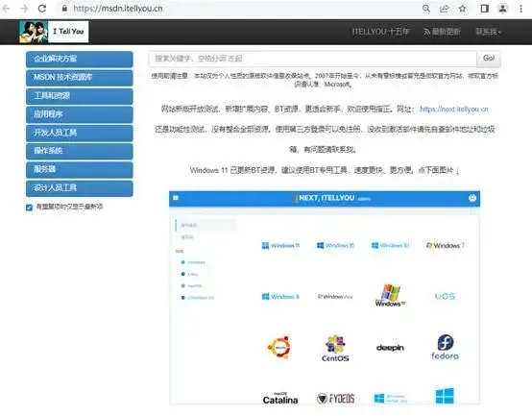This screenshot has width=532, height=416.
Task: Open ITELLYOU 十五年 nav link
Action: (x=380, y=32)
